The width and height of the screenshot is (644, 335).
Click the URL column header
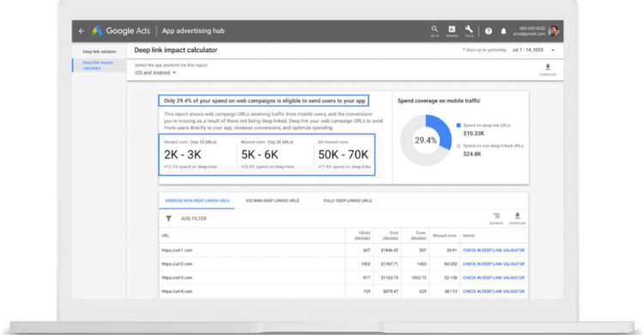click(x=166, y=236)
